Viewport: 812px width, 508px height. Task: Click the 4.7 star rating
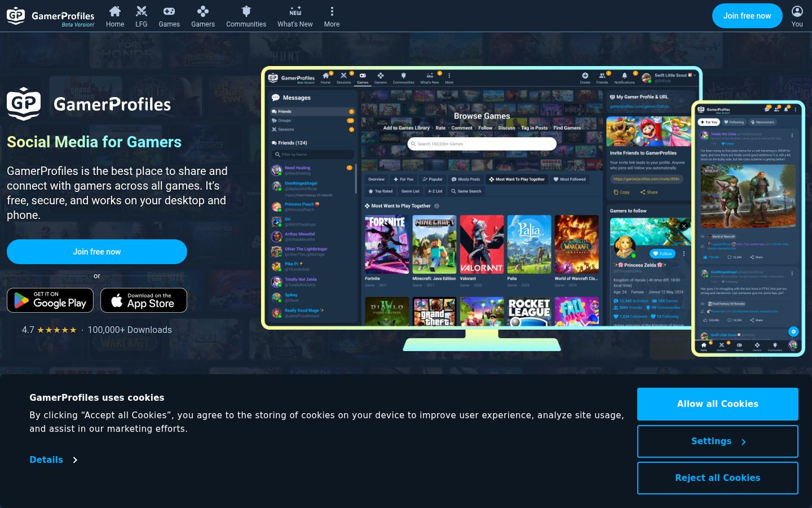(x=49, y=330)
